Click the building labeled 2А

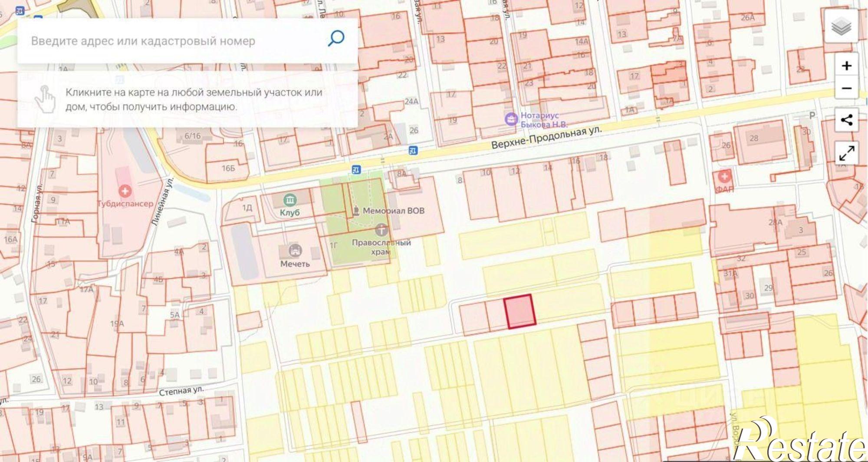[388, 137]
